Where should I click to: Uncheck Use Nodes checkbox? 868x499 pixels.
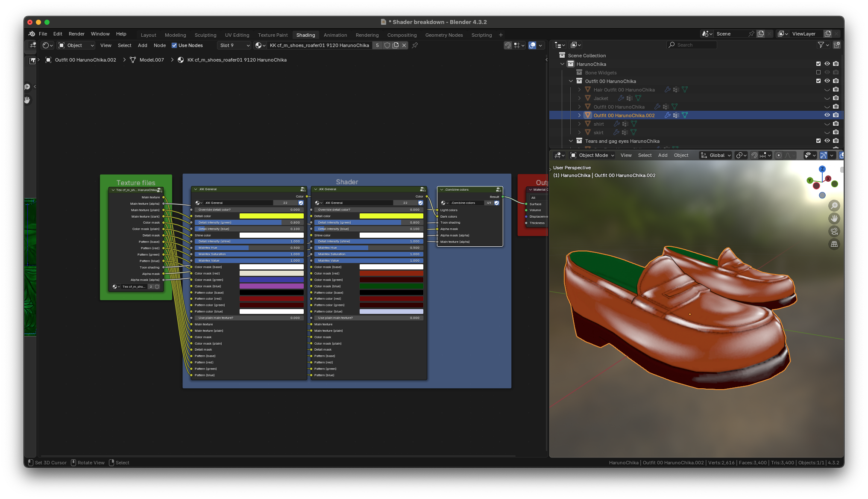point(174,45)
